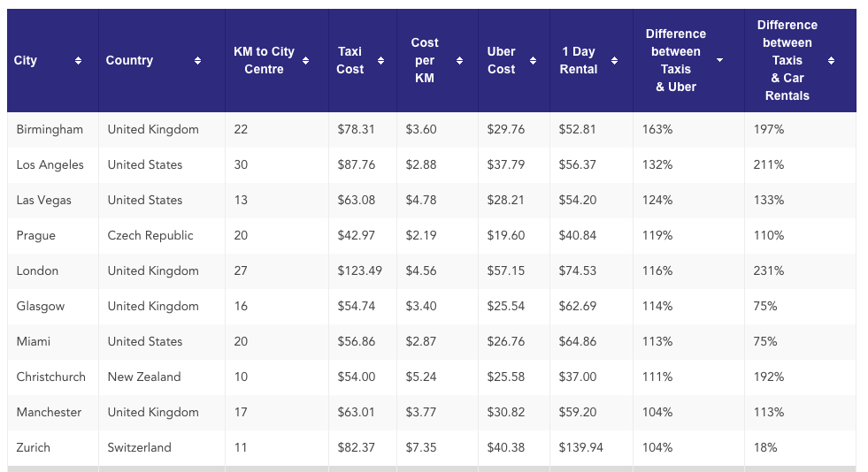Click London's 231% taxi-rental difference

(x=769, y=270)
